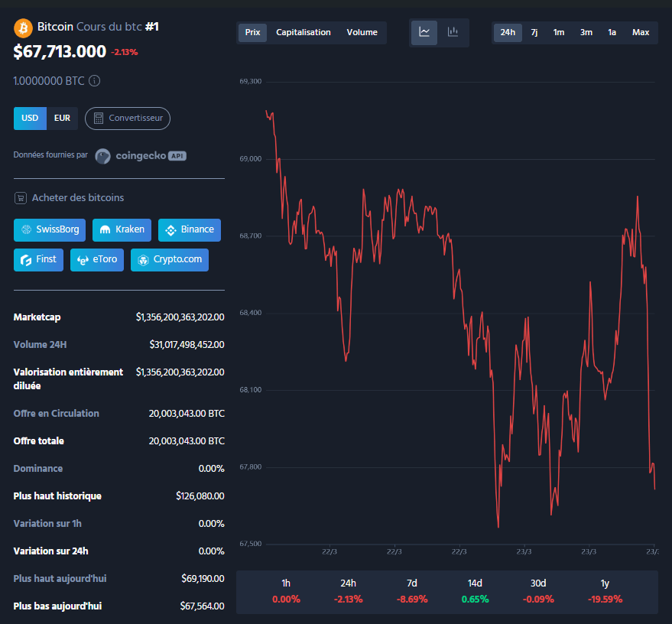Click the CoinGecko mascot logo icon
Screen dimensions: 672x624
coord(102,156)
